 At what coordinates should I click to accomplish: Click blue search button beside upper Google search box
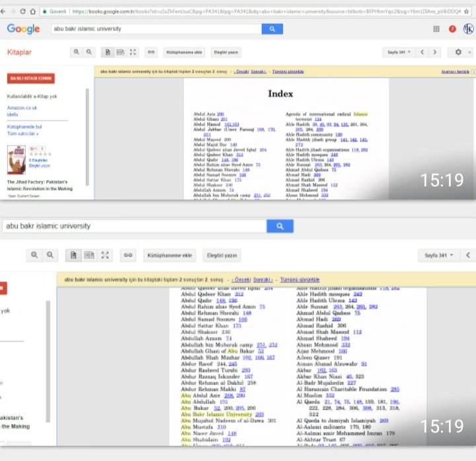(272, 29)
